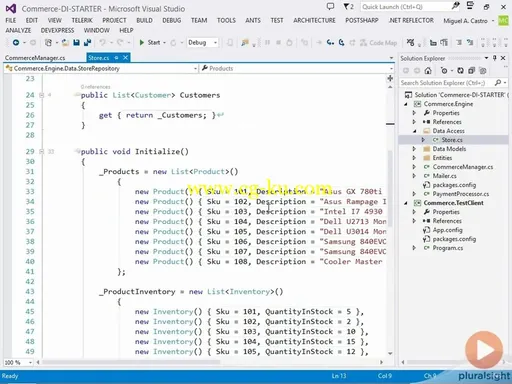This screenshot has height=384, width=512.
Task: Click the notifications flag icon
Action: click(349, 6)
